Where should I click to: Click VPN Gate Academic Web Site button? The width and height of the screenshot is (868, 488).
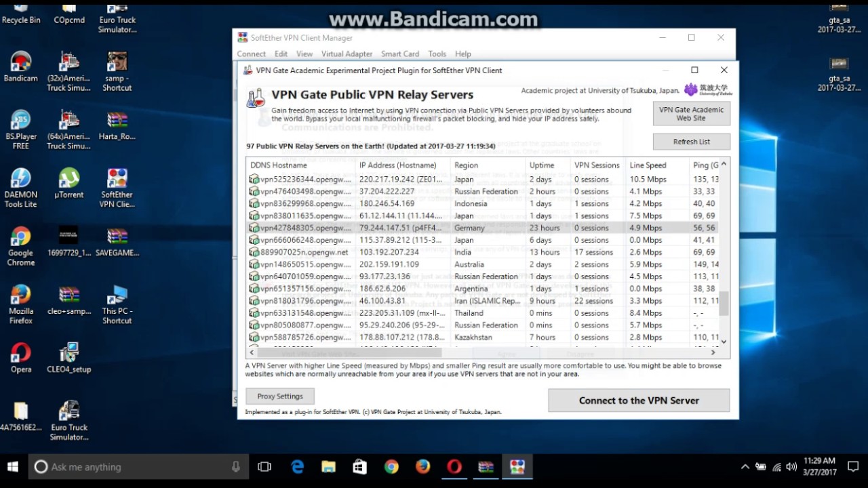(691, 114)
